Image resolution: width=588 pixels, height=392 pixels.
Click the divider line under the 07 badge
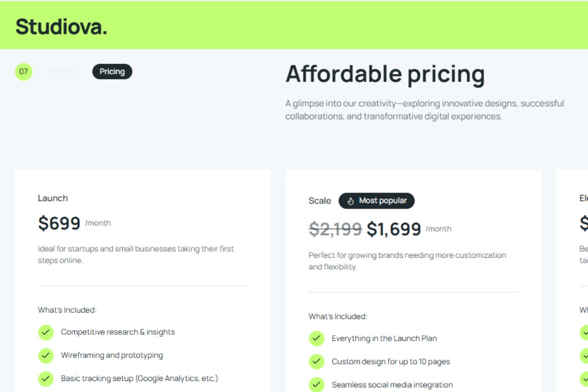click(62, 71)
